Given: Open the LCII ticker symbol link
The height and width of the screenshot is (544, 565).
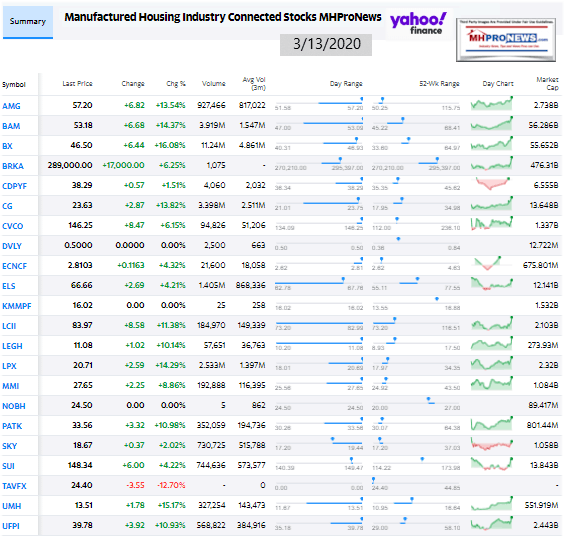Looking at the screenshot, I should (9, 326).
